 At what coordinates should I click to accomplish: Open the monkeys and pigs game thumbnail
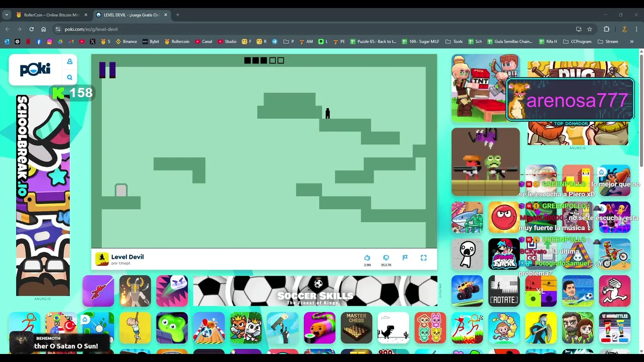pos(430,328)
